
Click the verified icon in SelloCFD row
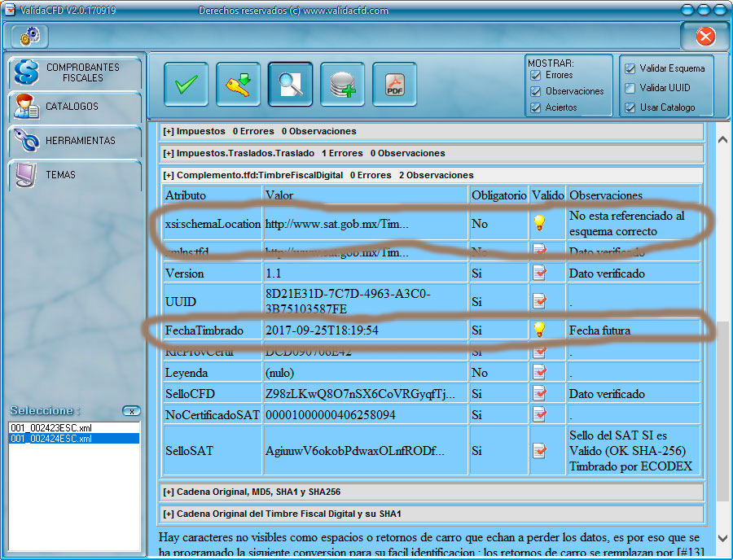point(539,393)
